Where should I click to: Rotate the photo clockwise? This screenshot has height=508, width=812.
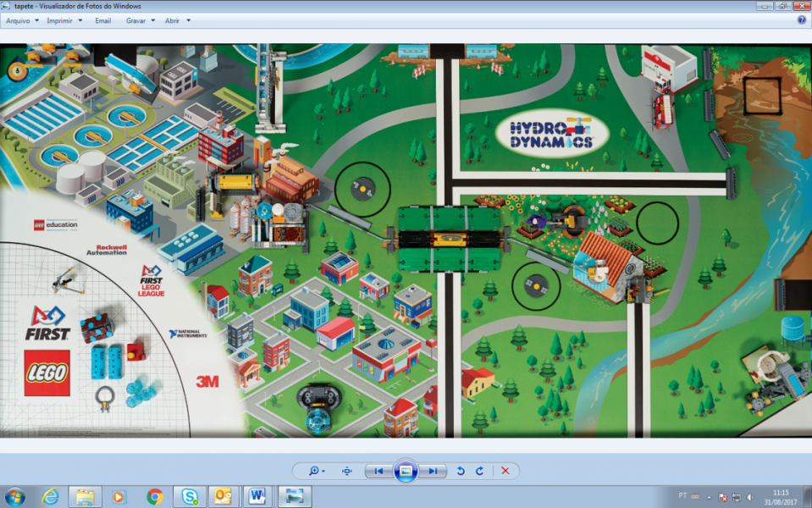pos(479,471)
